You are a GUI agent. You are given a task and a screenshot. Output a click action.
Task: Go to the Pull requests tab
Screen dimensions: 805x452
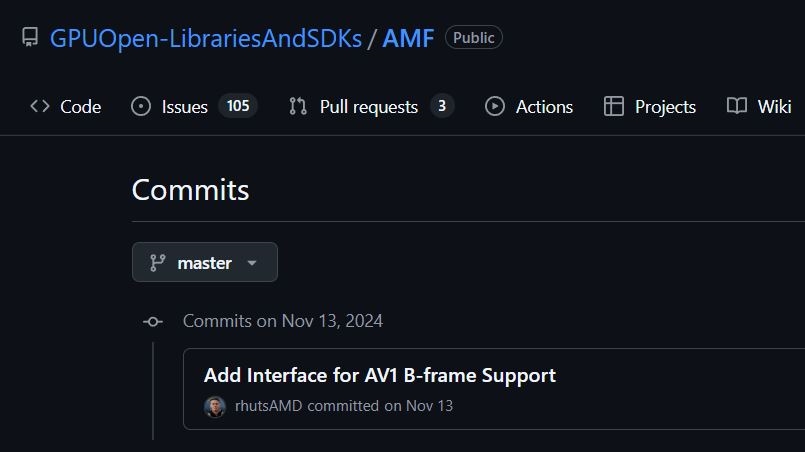(x=368, y=107)
